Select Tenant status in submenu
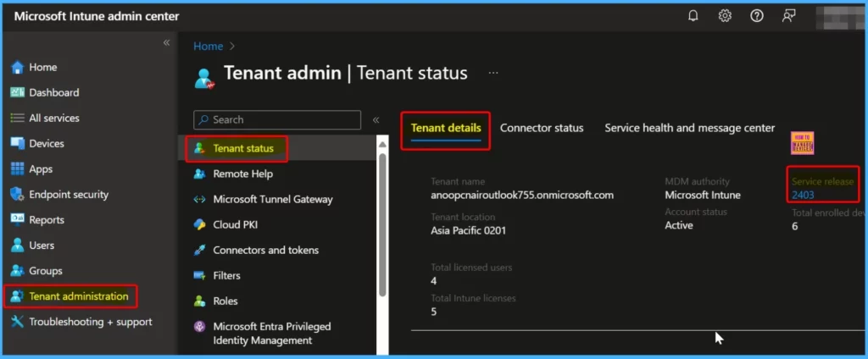Viewport: 868px width, 359px height. pos(243,148)
